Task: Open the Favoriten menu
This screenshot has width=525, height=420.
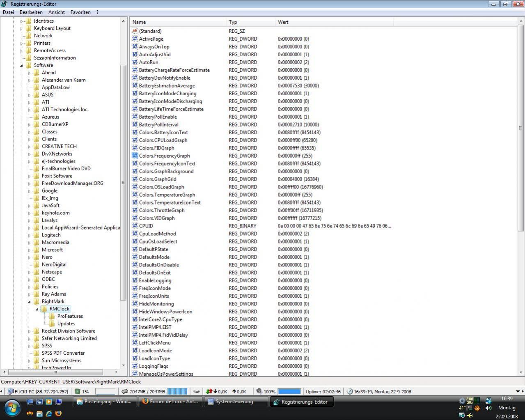Action: point(80,12)
